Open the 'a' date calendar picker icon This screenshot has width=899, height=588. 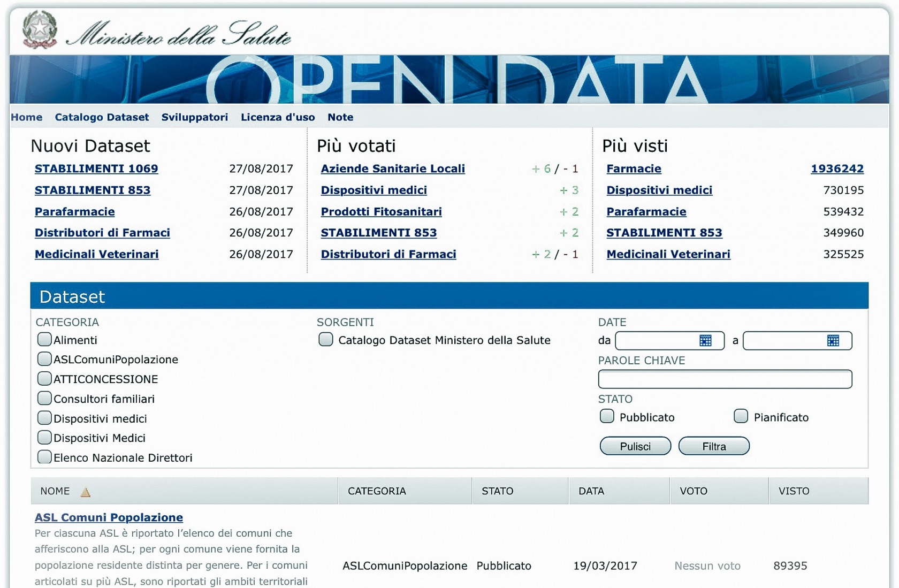pos(833,341)
